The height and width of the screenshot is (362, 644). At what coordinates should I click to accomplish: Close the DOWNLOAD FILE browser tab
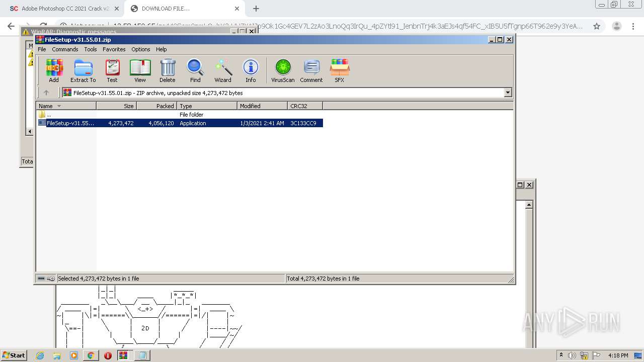coord(237,9)
